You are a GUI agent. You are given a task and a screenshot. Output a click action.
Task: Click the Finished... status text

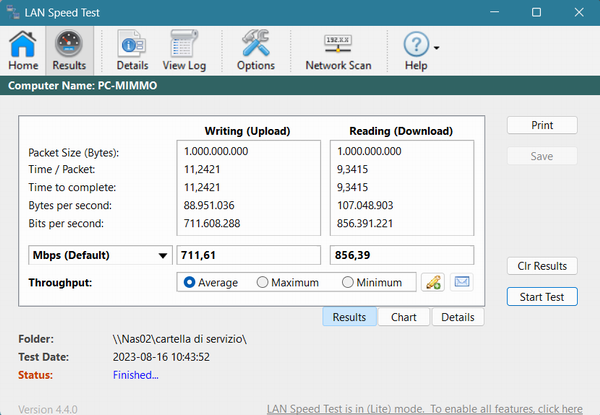135,375
